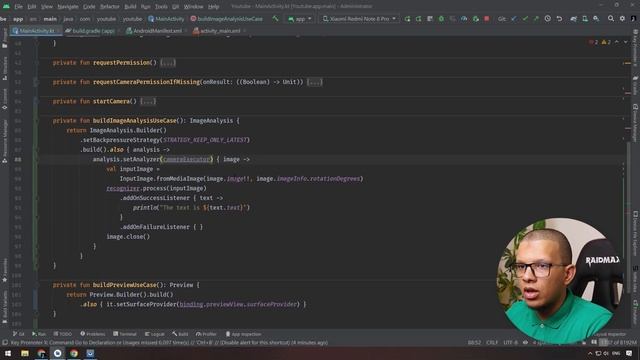Click STRATEGY_KEEP_ONLY_LATEST constant
This screenshot has width=640, height=360.
[x=205, y=140]
